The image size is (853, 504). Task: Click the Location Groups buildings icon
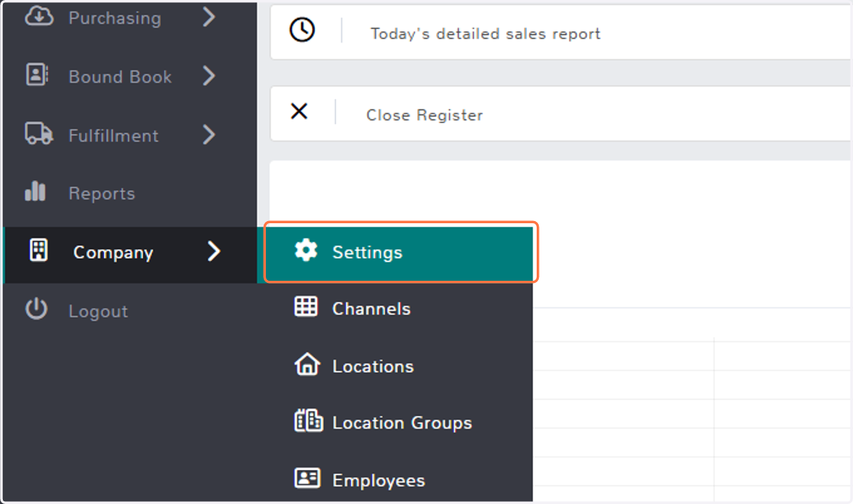(309, 421)
